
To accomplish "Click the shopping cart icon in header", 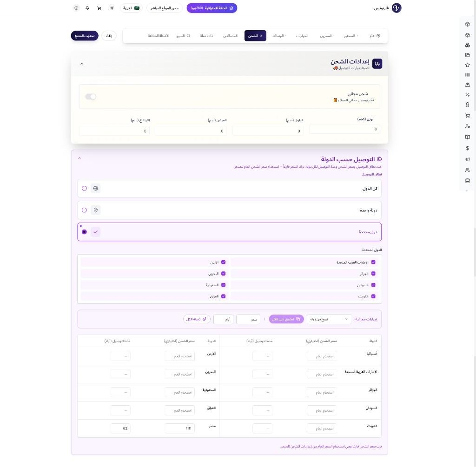I will 99,8.
